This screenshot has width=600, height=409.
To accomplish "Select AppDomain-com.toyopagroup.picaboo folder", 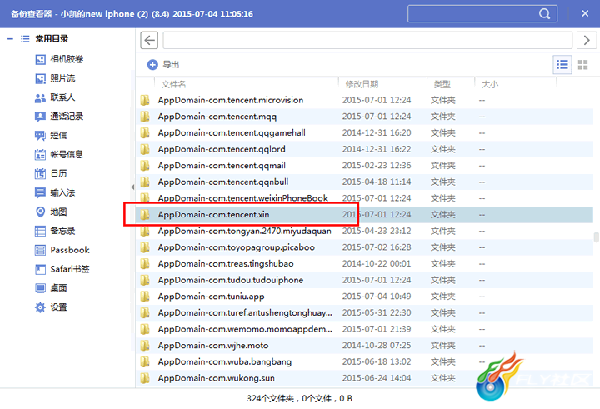I will [236, 248].
